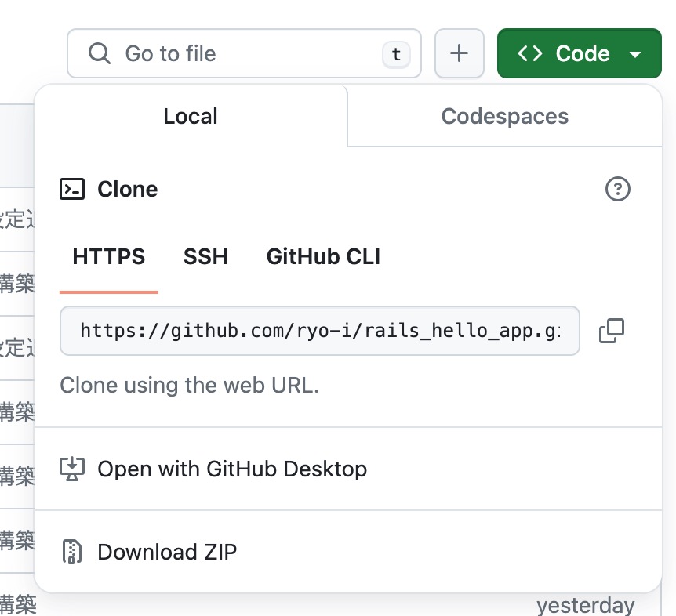
Task: Open the clone help question mark icon
Action: [617, 189]
